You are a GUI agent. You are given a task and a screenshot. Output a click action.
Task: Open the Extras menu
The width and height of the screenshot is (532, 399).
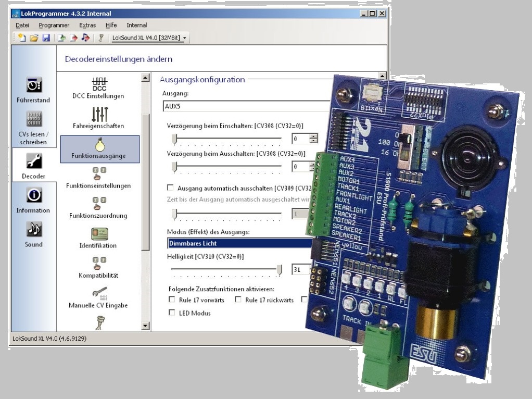(x=87, y=25)
